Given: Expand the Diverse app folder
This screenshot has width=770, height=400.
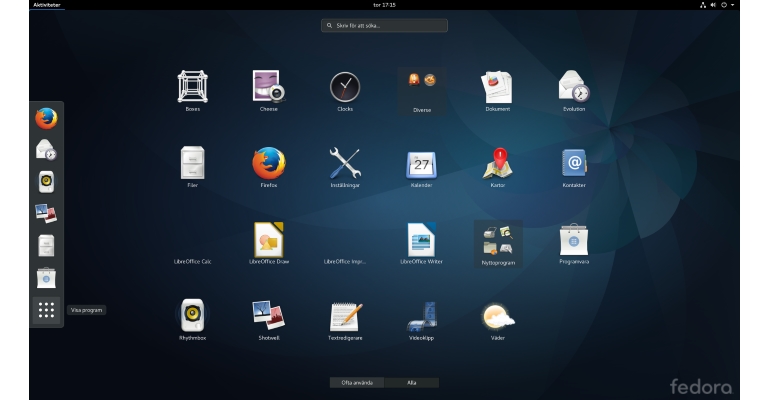Looking at the screenshot, I should click(422, 91).
